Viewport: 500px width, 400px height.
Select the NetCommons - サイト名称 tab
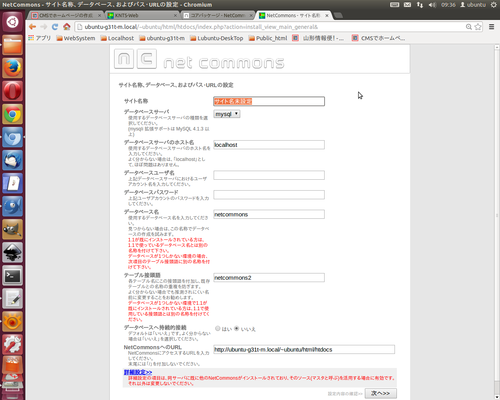(x=294, y=15)
